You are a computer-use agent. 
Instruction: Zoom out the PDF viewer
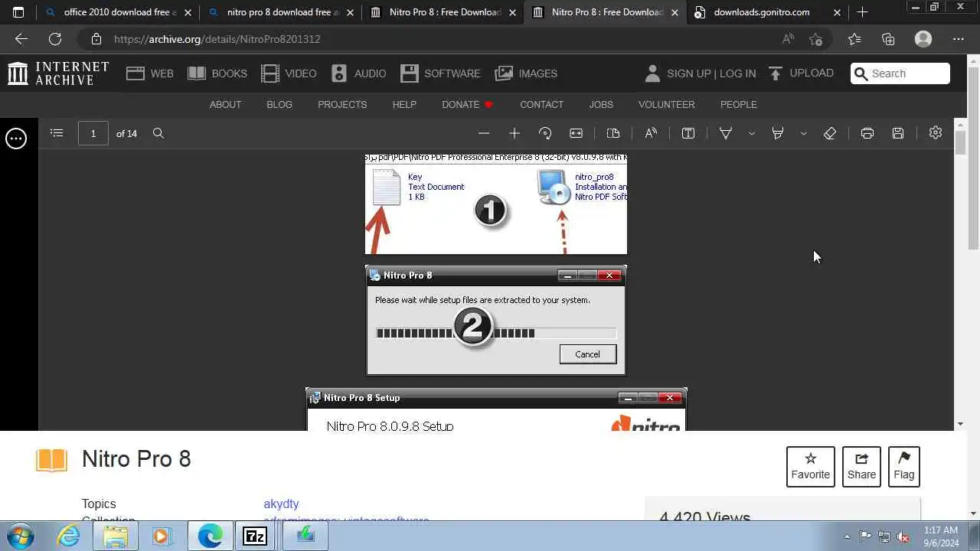click(x=484, y=133)
